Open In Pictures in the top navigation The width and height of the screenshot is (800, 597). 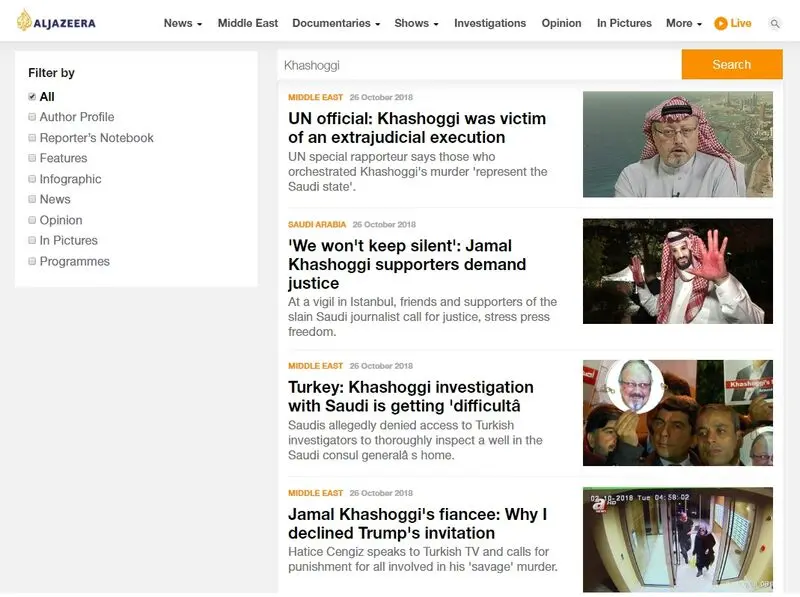tap(624, 23)
